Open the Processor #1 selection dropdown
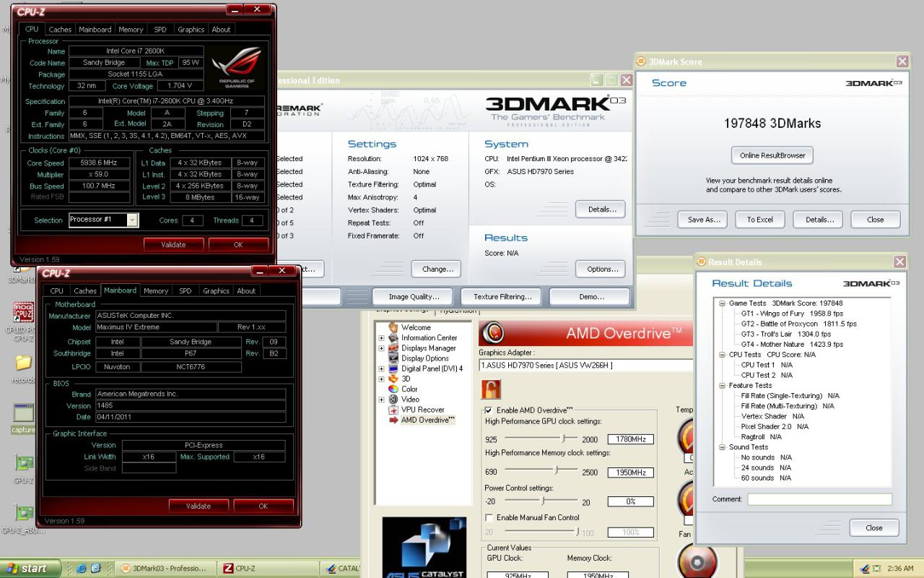This screenshot has width=924, height=578. tap(132, 220)
